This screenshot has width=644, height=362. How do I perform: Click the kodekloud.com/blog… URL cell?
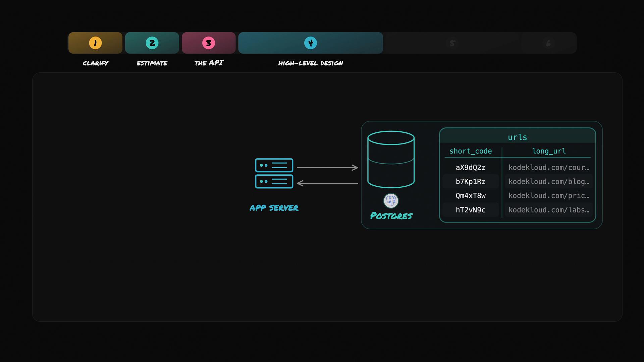coord(549,182)
